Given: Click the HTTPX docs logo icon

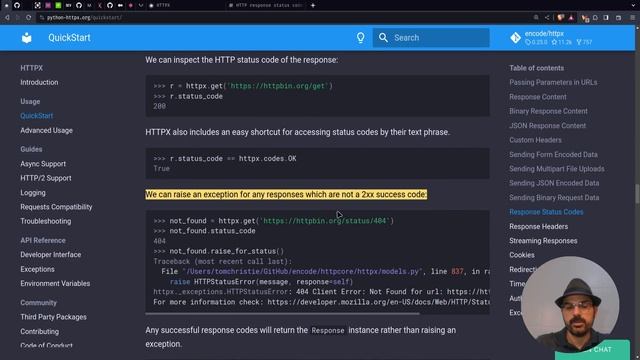Looking at the screenshot, I should tap(27, 38).
